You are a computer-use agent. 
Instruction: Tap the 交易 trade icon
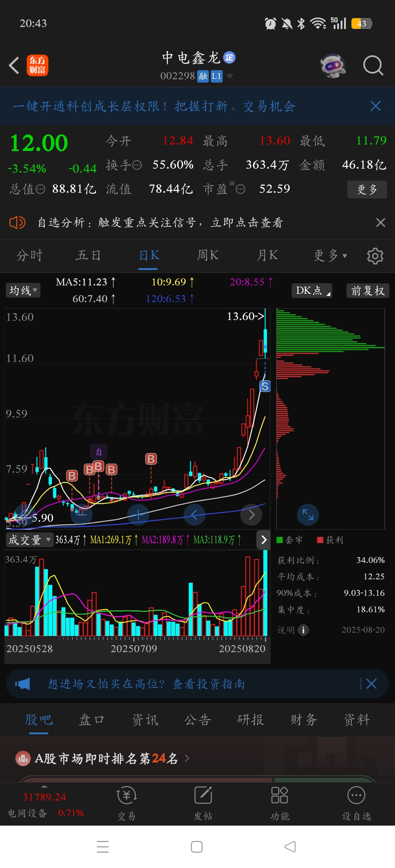127,803
